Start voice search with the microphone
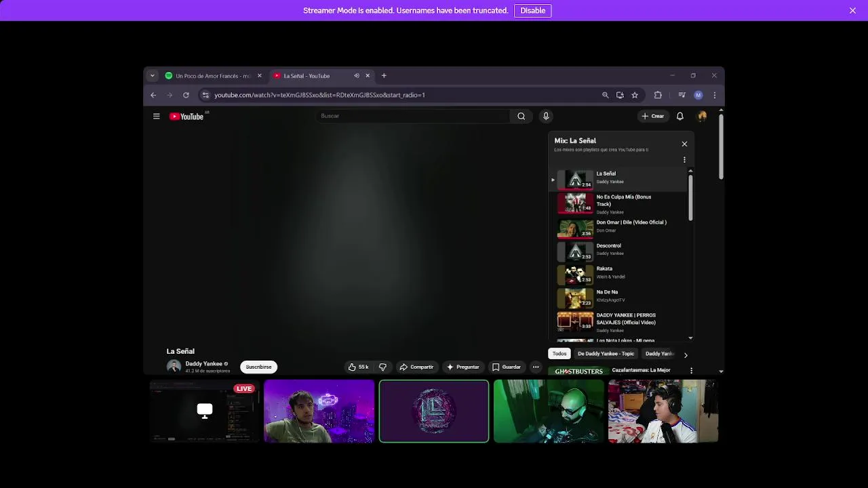 (546, 116)
